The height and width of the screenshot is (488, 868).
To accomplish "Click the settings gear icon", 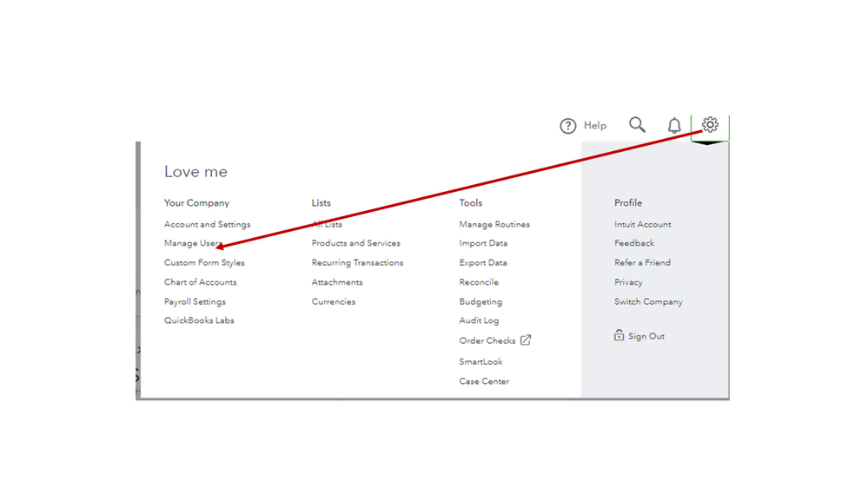I will click(x=710, y=124).
